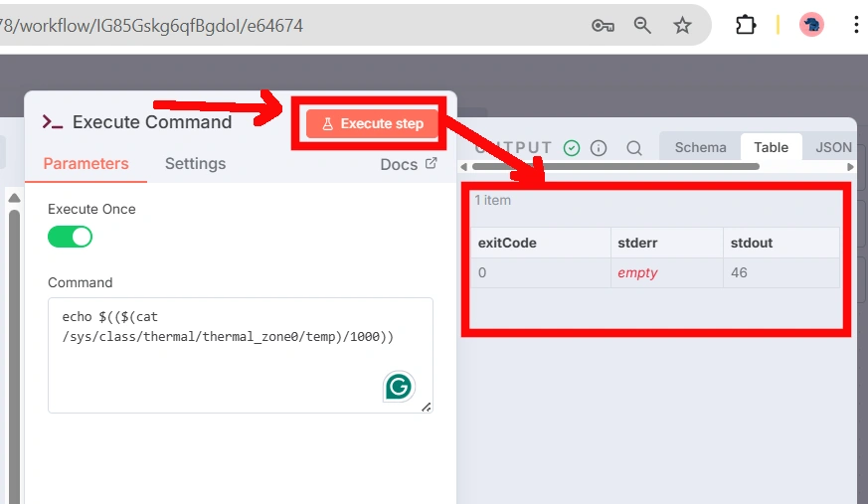Select the Table output view

(771, 147)
